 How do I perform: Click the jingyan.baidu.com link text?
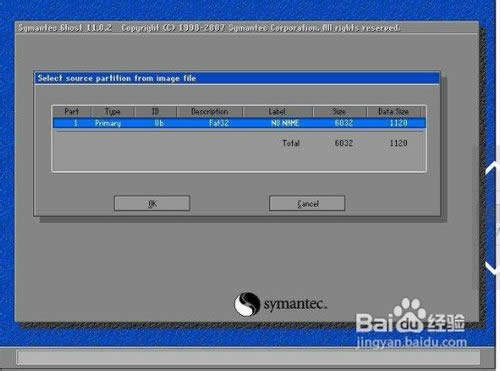411,342
